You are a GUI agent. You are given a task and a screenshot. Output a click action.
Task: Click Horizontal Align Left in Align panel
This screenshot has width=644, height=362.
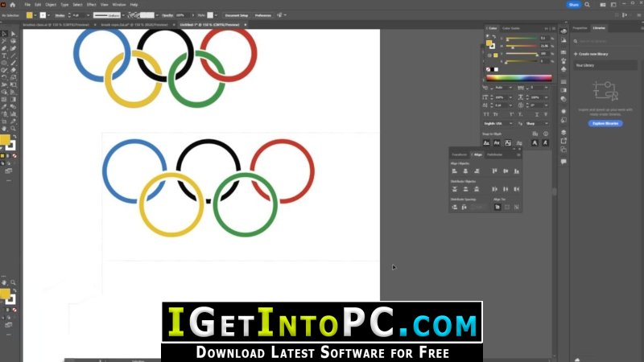click(455, 171)
